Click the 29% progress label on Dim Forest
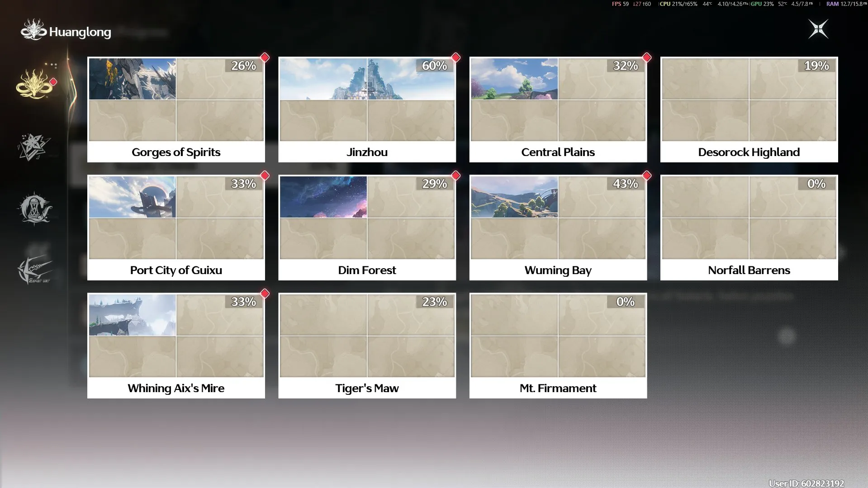The width and height of the screenshot is (868, 488). (435, 184)
